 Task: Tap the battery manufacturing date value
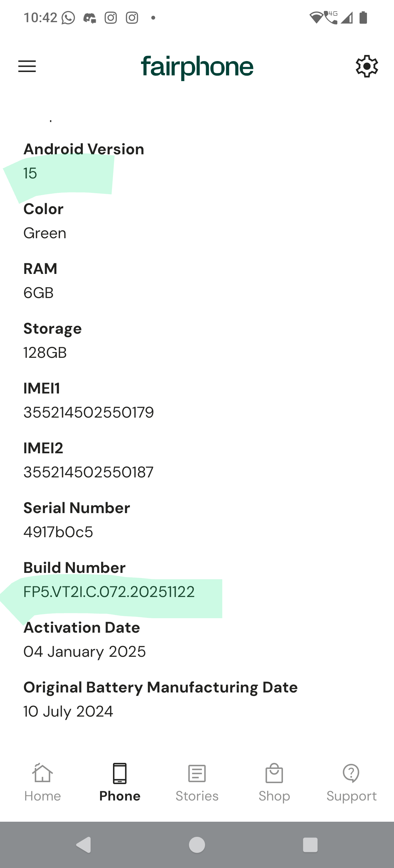point(68,711)
